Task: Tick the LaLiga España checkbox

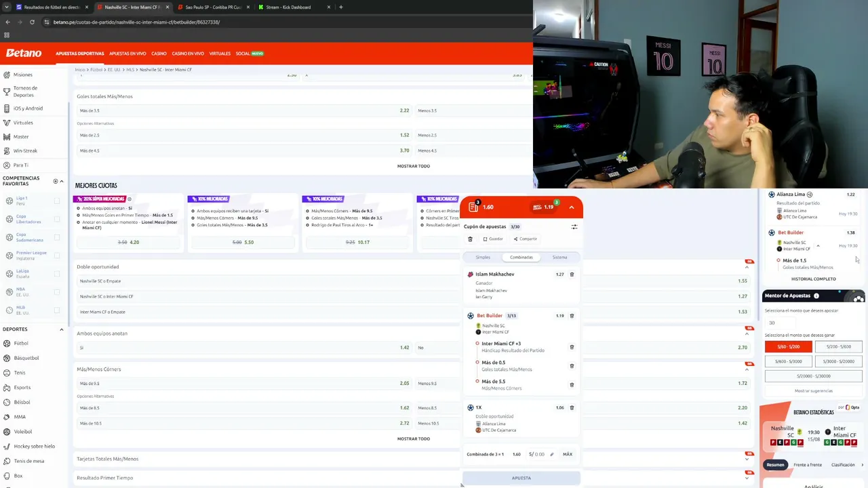Action: (x=57, y=274)
